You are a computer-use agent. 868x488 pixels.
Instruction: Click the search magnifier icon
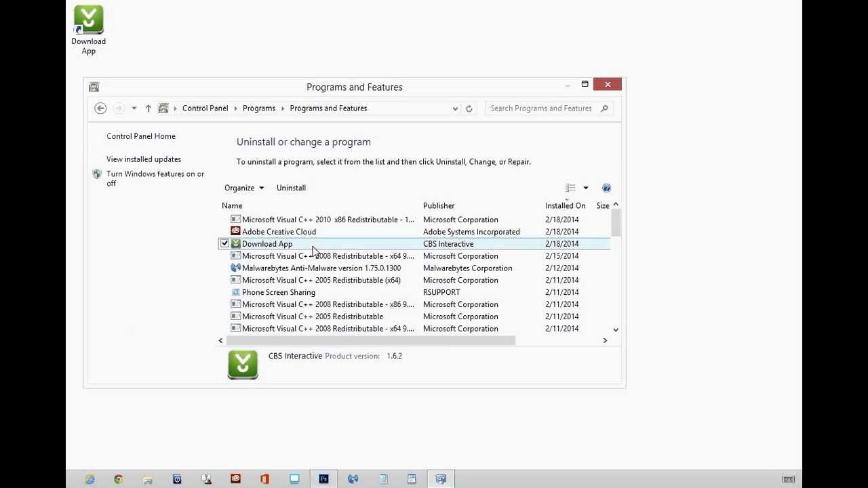coord(604,108)
